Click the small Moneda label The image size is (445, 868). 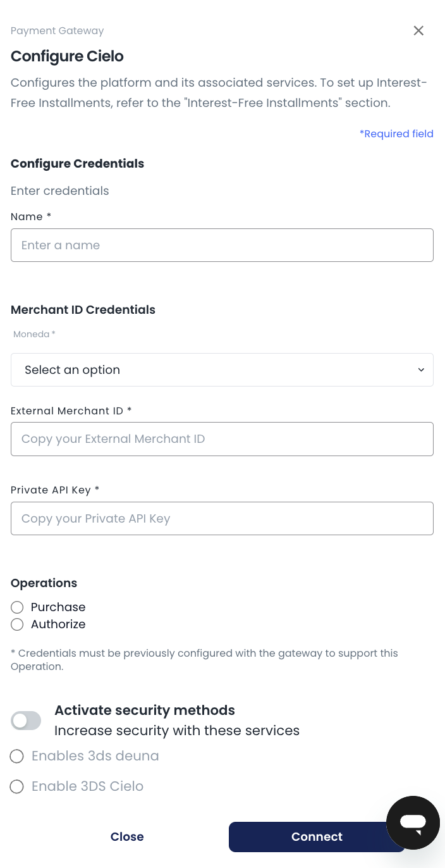pyautogui.click(x=34, y=334)
